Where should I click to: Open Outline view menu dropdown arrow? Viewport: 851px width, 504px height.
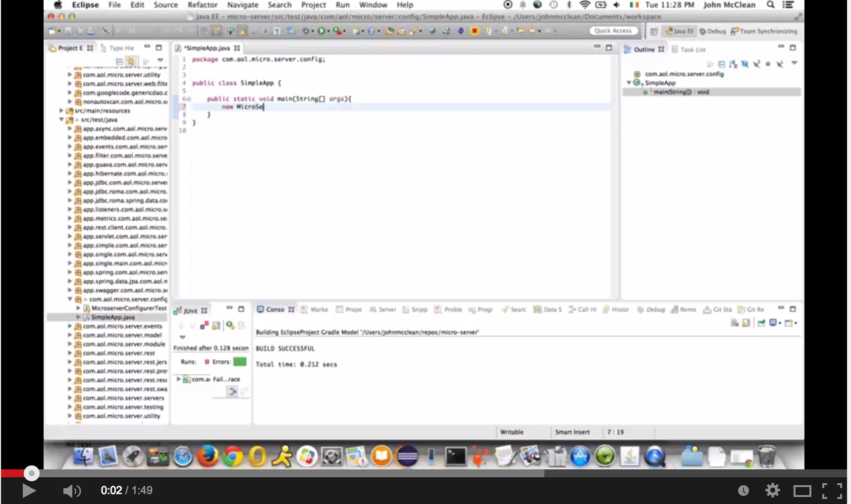(x=794, y=63)
